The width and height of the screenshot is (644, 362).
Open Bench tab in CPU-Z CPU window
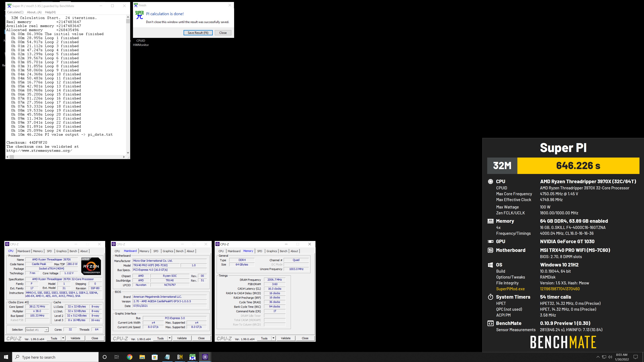(x=73, y=251)
